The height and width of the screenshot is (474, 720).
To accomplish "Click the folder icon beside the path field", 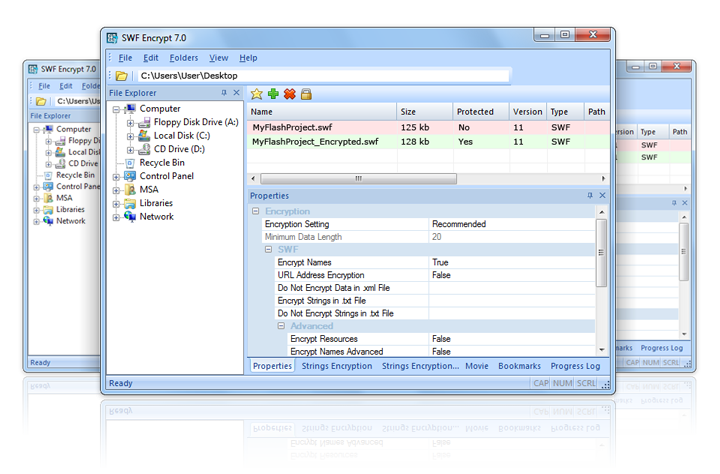I will point(121,75).
